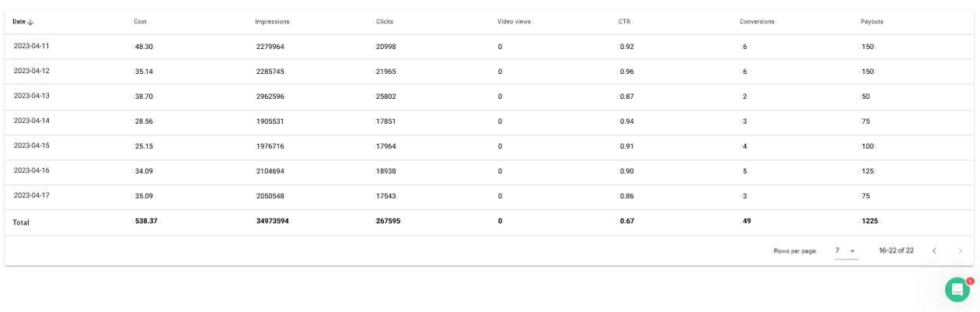Screen dimensions: 980x312
Task: Click the 16-22 of 22 pagination text
Action: coord(896,251)
